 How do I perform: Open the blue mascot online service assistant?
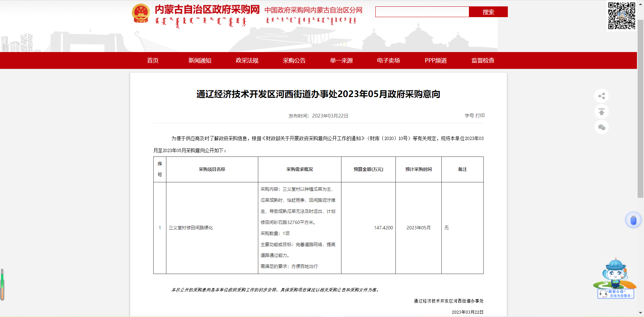coord(615,278)
